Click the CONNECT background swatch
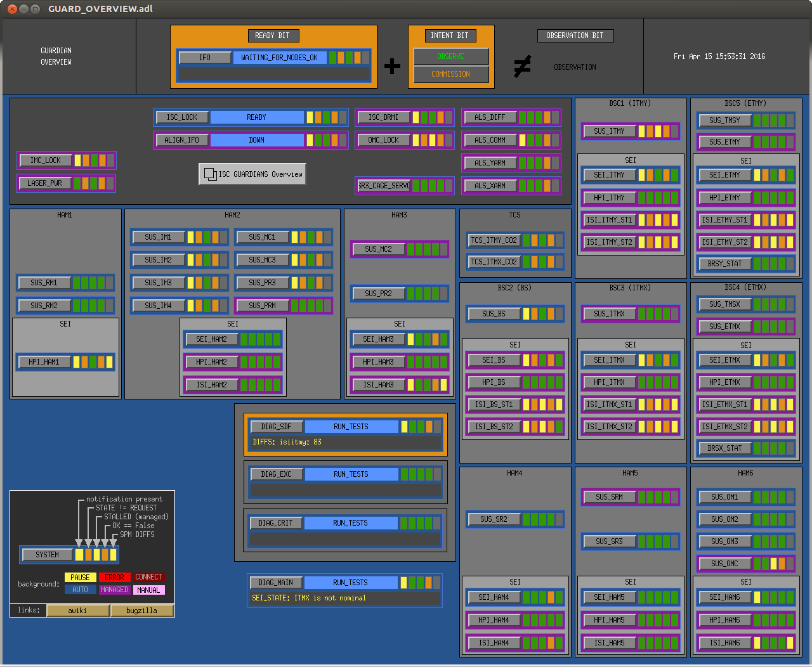Viewport: 812px width, 667px height. click(x=148, y=578)
